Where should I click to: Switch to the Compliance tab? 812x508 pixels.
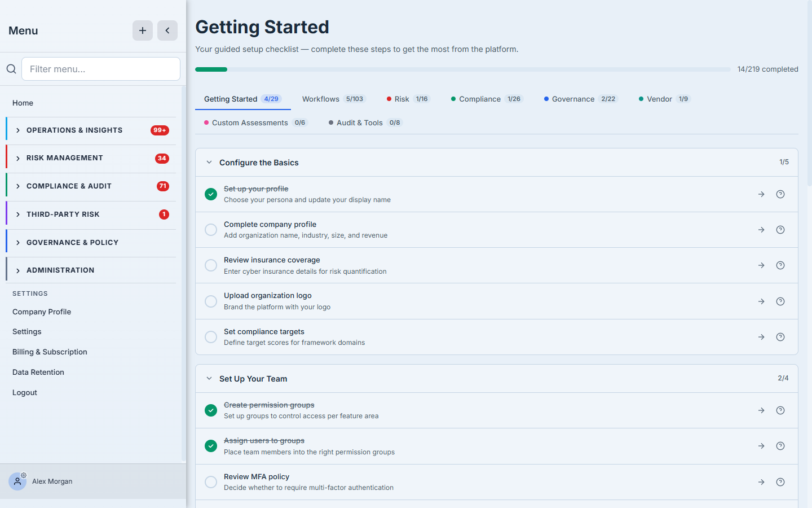pos(487,99)
